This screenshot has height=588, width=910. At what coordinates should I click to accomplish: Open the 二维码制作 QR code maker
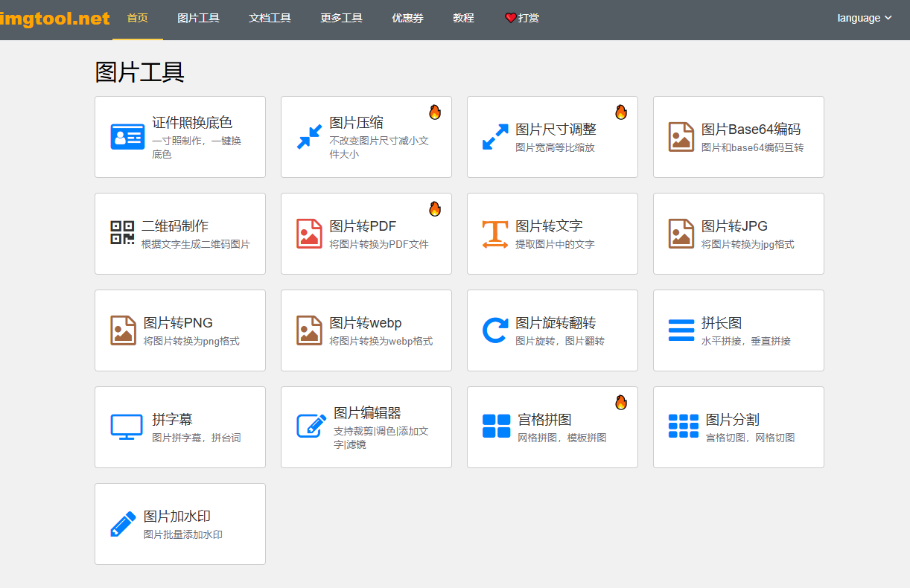click(x=179, y=234)
